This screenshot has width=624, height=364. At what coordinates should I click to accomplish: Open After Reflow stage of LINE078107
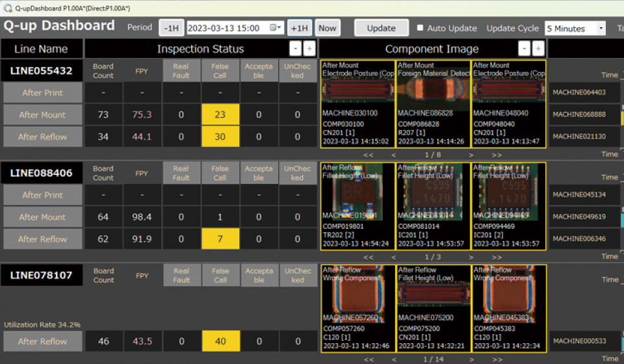tap(43, 341)
